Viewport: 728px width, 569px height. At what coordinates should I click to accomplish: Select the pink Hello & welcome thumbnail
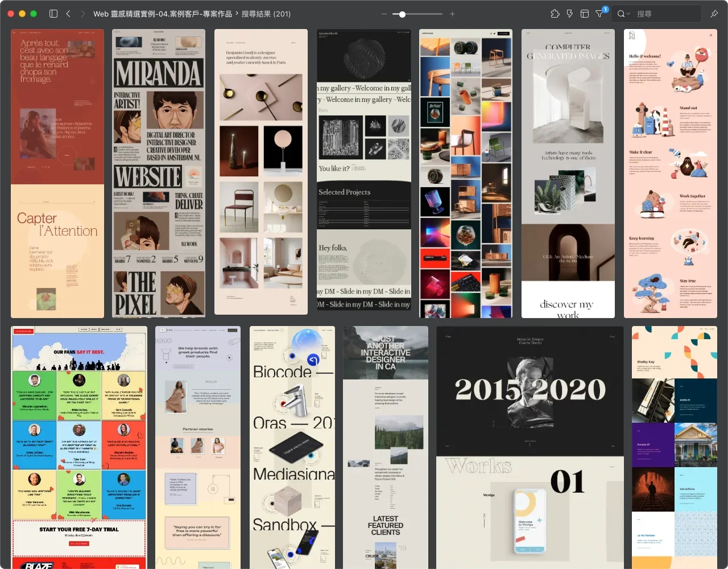671,174
